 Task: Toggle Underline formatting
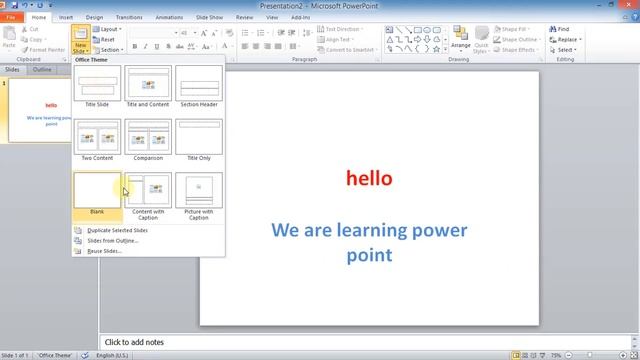pyautogui.click(x=157, y=47)
